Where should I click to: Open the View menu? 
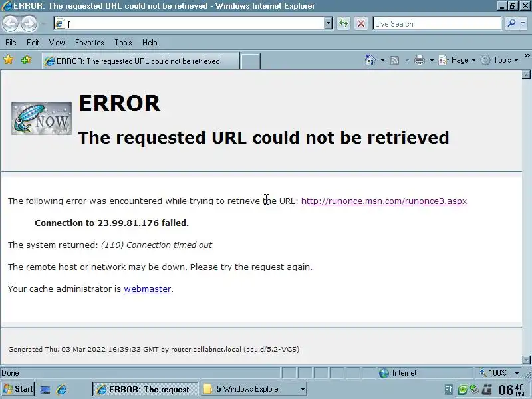pyautogui.click(x=57, y=43)
